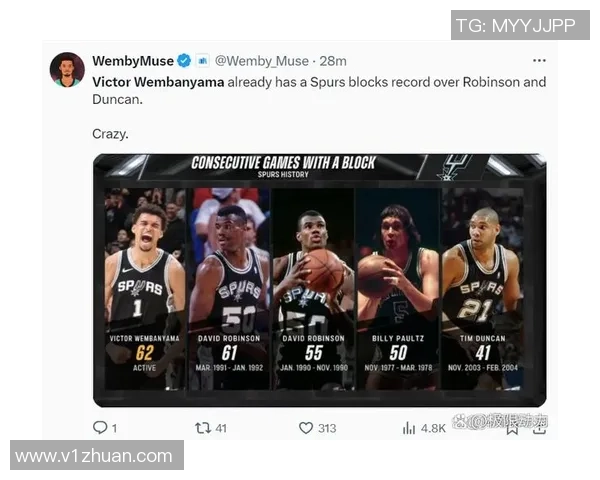600x480 pixels.
Task: Like the tweet with heart icon
Action: 306,428
